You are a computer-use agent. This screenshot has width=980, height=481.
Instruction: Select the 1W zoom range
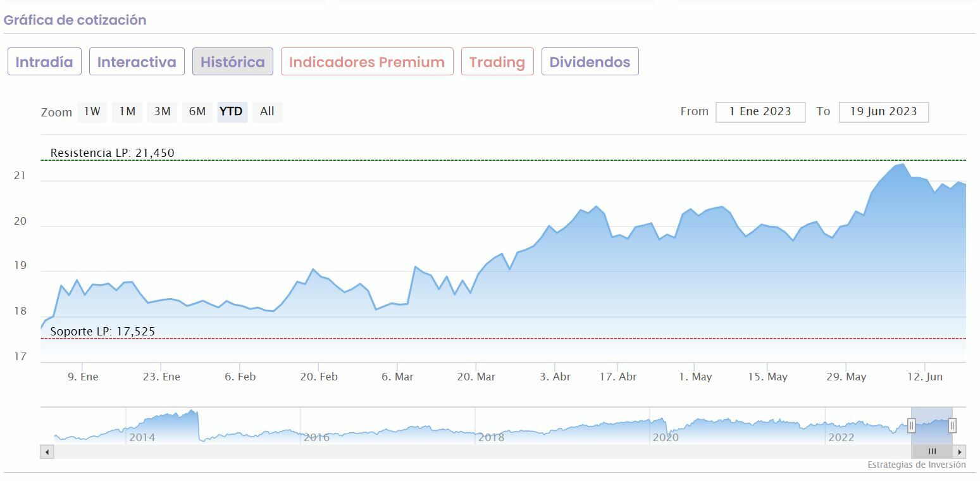[92, 111]
